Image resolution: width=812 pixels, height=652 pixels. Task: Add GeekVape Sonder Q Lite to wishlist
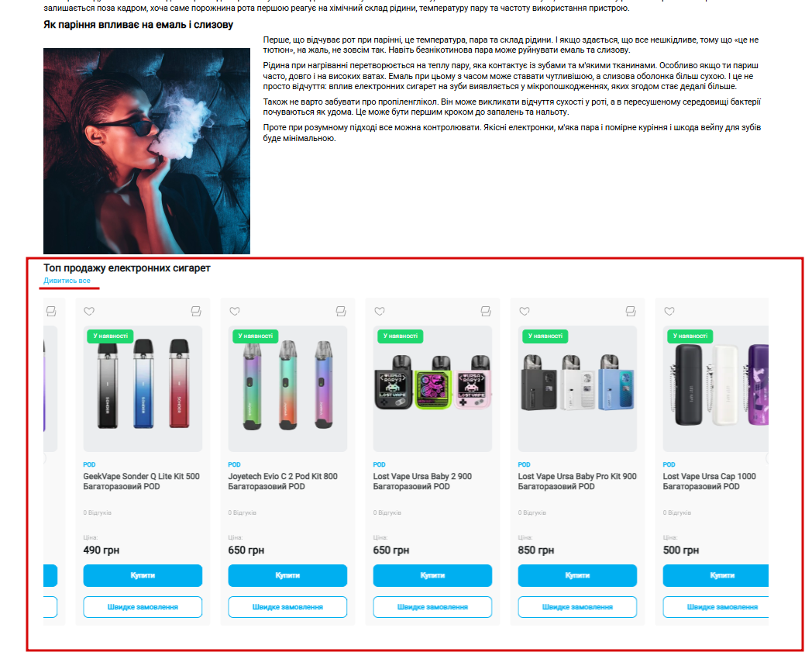(x=89, y=311)
